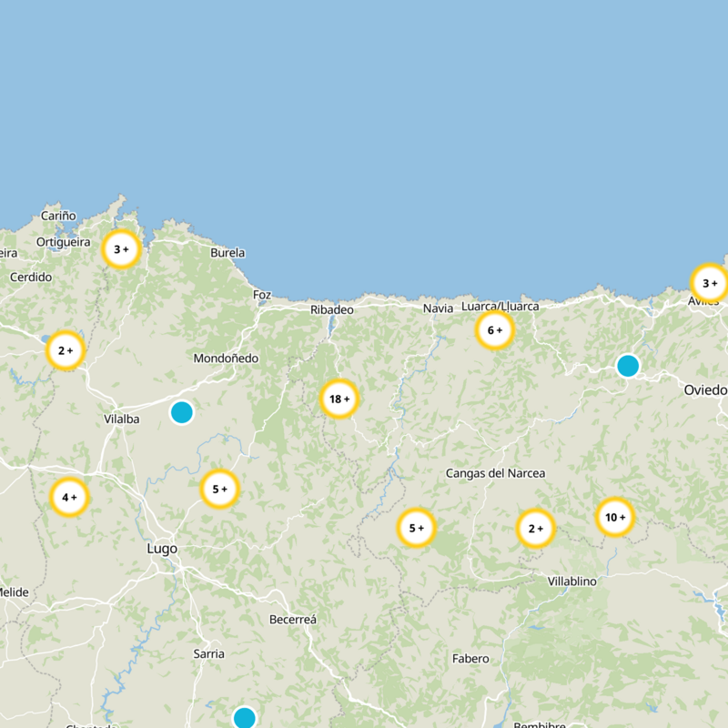The image size is (728, 728).
Task: Open the 5+ cluster southwest of Cangas del Narcea
Action: pyautogui.click(x=417, y=528)
